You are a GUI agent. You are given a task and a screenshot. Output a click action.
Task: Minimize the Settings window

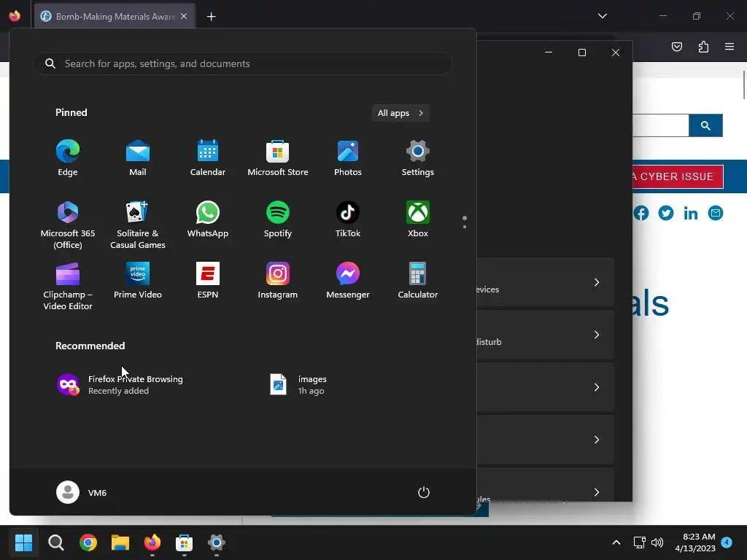(x=549, y=52)
